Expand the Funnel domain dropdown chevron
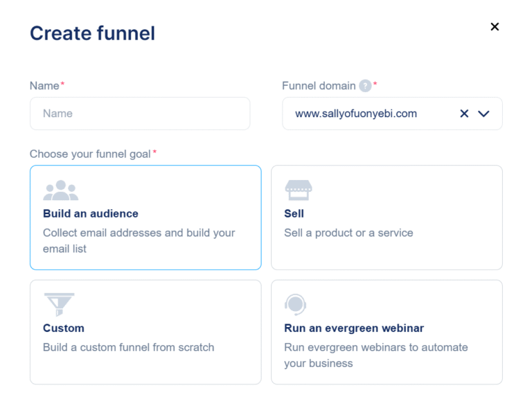 pyautogui.click(x=484, y=114)
